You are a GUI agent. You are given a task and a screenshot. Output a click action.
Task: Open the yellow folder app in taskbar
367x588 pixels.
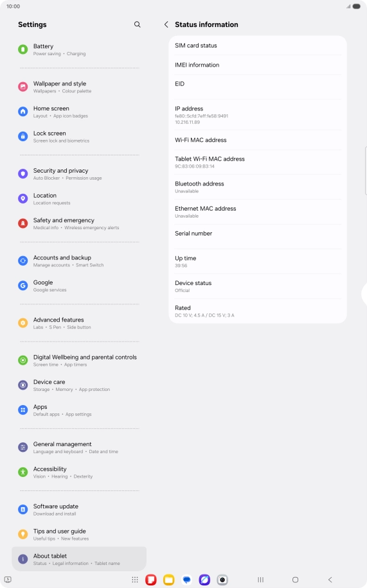168,580
